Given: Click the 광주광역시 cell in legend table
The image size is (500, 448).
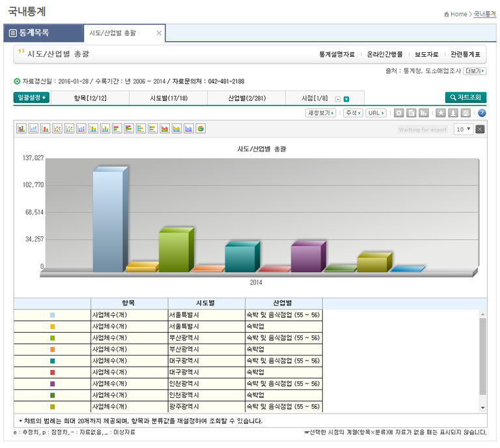Looking at the screenshot, I should coord(206,406).
